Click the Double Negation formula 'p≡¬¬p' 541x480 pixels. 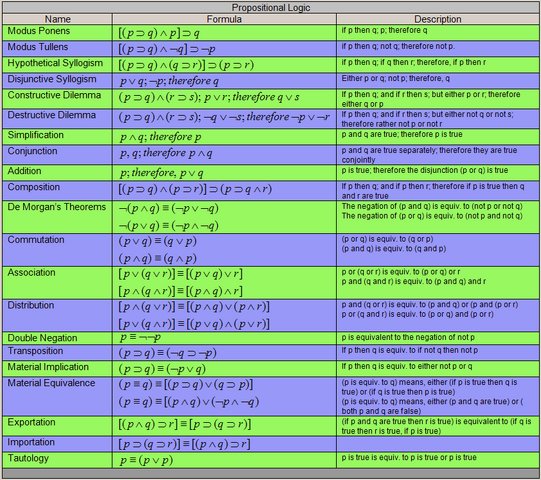140,337
